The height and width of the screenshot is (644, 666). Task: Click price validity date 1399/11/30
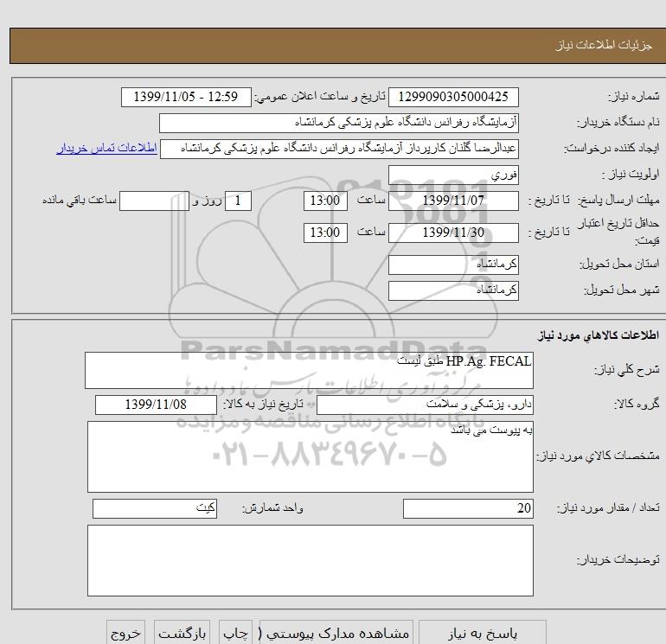click(x=453, y=233)
